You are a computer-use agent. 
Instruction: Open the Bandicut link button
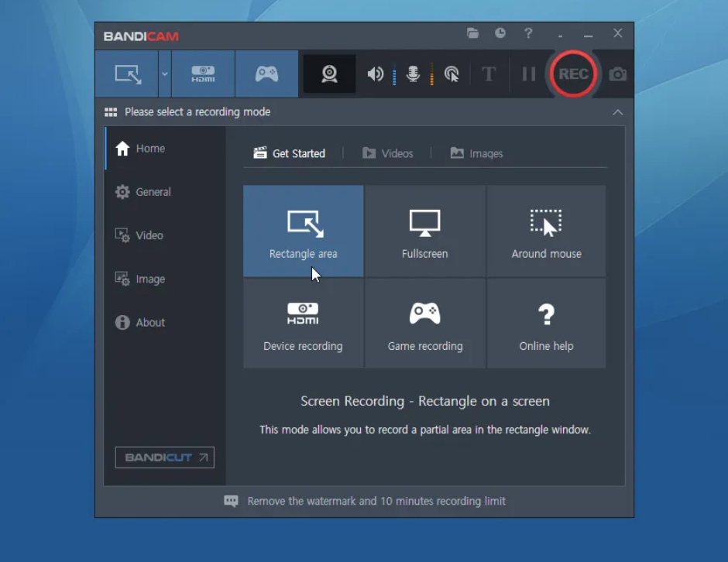[165, 457]
